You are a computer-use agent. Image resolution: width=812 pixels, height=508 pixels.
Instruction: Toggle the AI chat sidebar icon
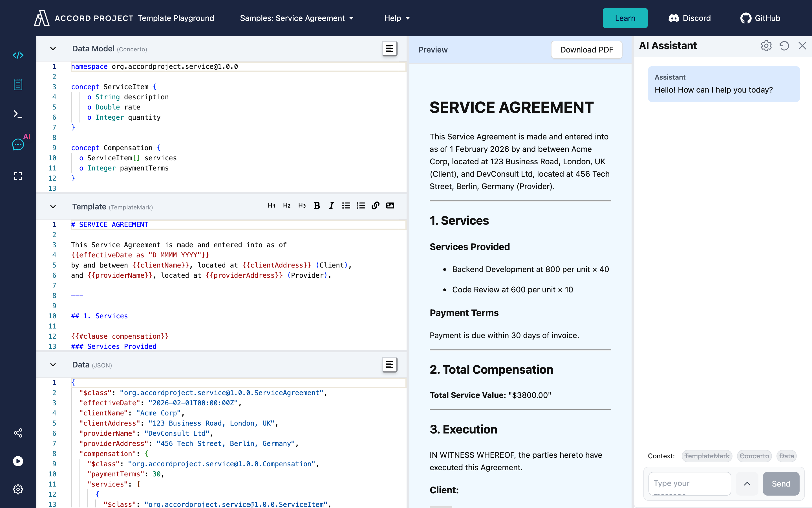[18, 144]
